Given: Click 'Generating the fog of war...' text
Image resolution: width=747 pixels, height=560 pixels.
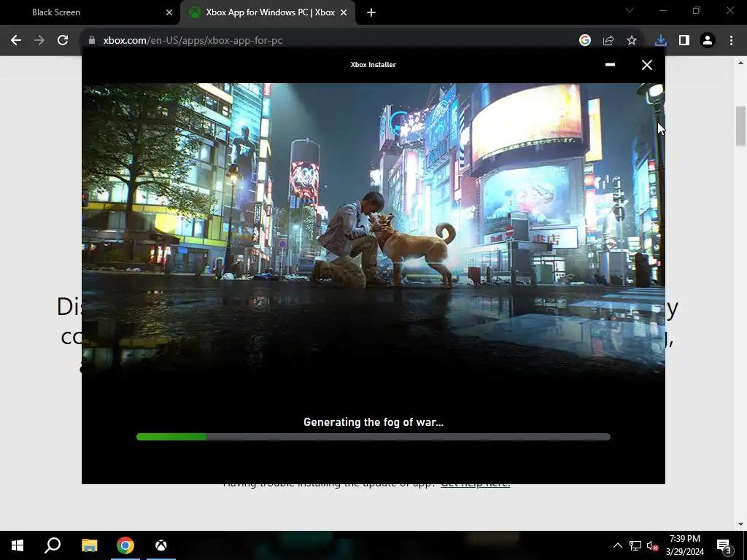Looking at the screenshot, I should pyautogui.click(x=373, y=422).
